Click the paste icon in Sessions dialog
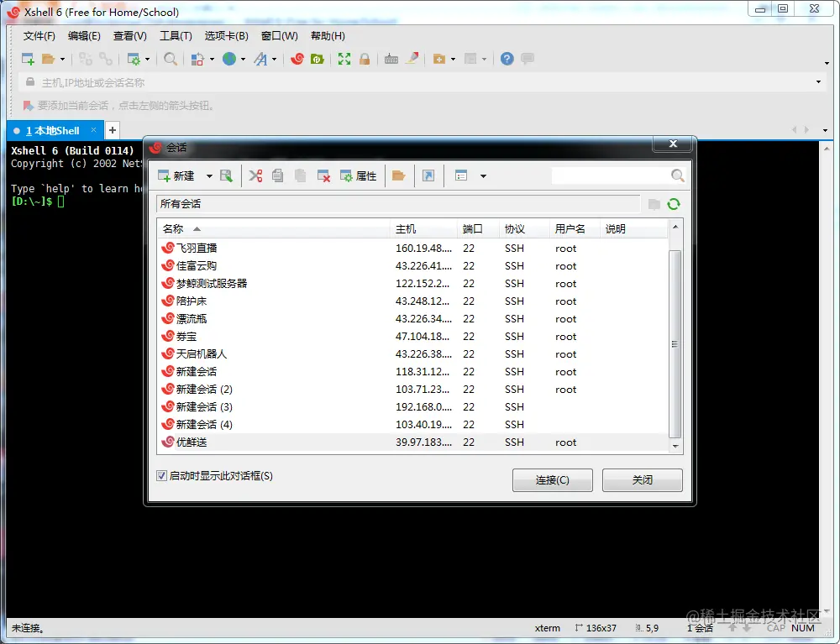This screenshot has width=840, height=644. coord(300,175)
